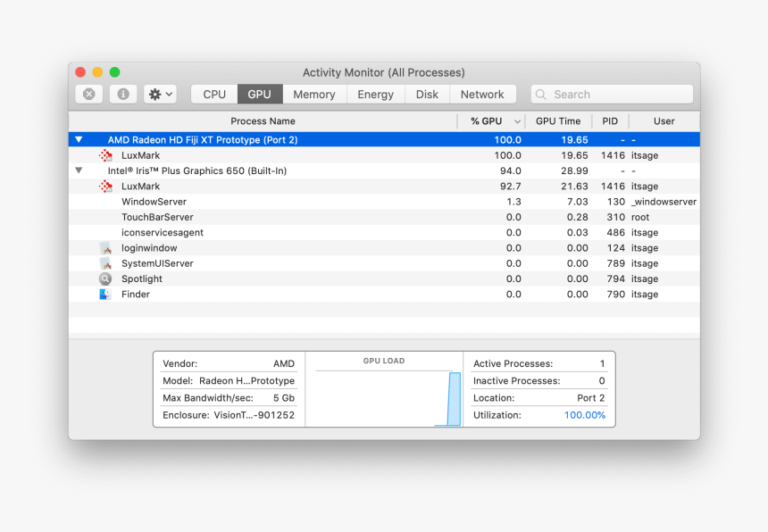Open the Network tab
The image size is (768, 532).
pyautogui.click(x=482, y=94)
